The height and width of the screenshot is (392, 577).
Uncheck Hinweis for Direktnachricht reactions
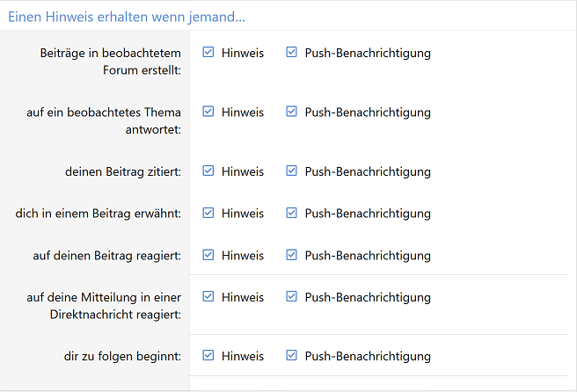[x=208, y=297]
